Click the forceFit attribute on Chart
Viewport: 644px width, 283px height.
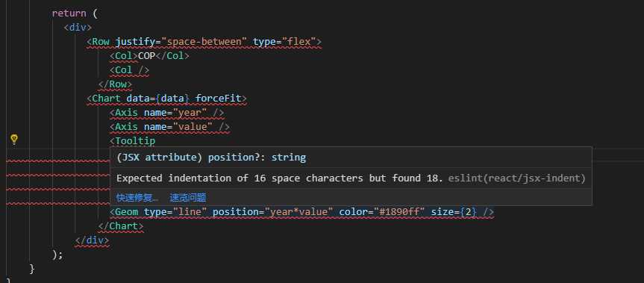(x=218, y=99)
